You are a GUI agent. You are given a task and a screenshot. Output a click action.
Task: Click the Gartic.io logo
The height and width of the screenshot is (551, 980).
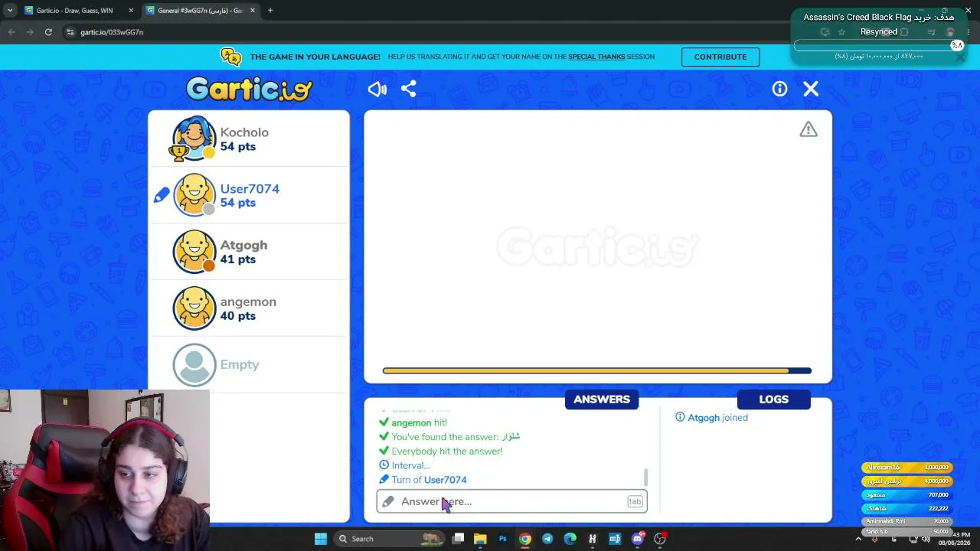pos(249,89)
